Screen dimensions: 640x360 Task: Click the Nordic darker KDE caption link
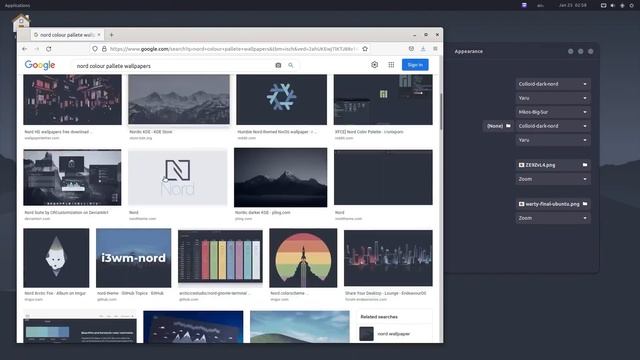point(262,213)
